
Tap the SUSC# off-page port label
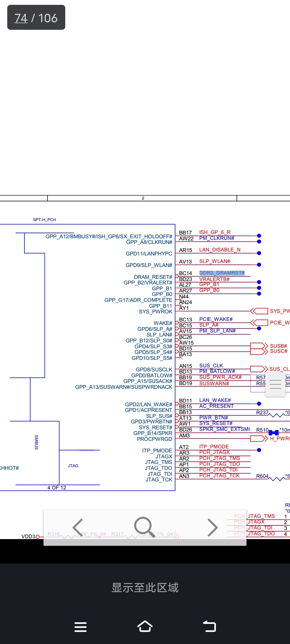click(x=279, y=351)
